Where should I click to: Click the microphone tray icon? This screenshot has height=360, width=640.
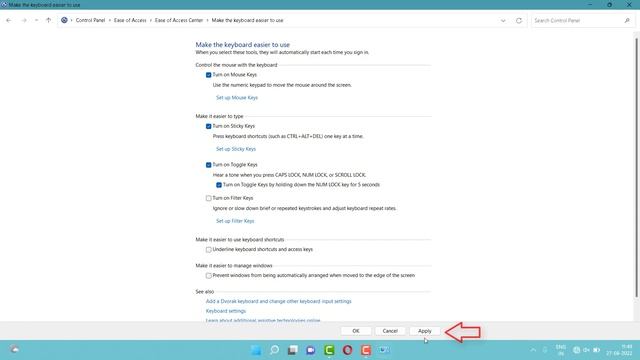(545, 350)
